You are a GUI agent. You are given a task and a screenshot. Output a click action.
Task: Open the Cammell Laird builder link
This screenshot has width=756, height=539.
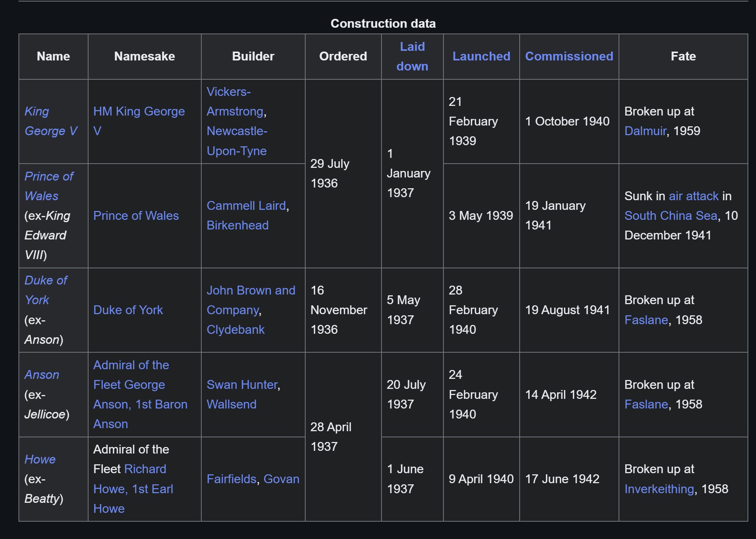(x=246, y=206)
